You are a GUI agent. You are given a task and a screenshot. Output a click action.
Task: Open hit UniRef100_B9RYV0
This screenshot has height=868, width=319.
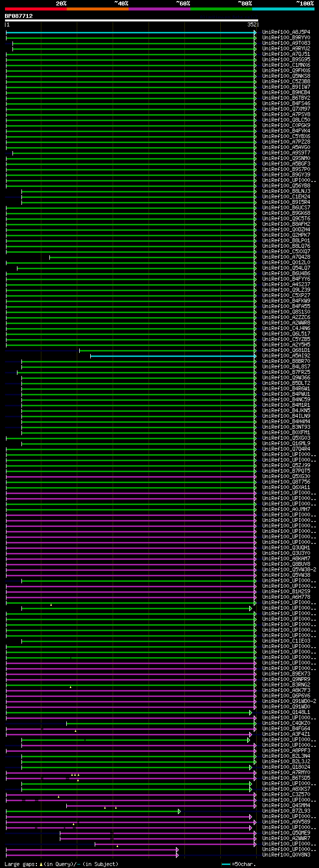pos(286,37)
